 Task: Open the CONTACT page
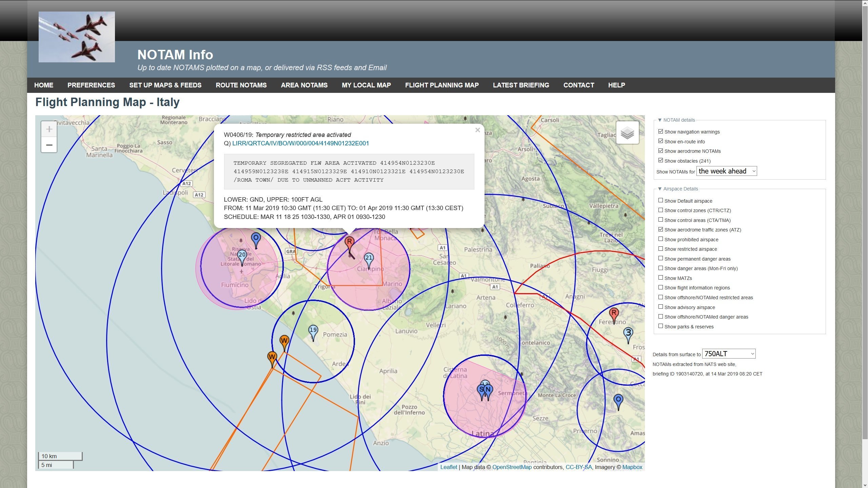pos(579,85)
